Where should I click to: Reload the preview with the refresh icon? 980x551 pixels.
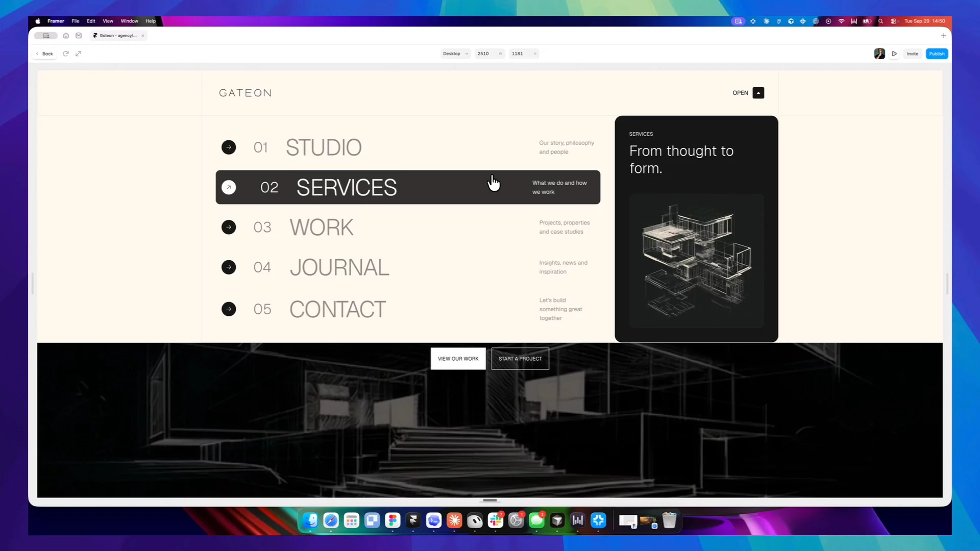(66, 54)
